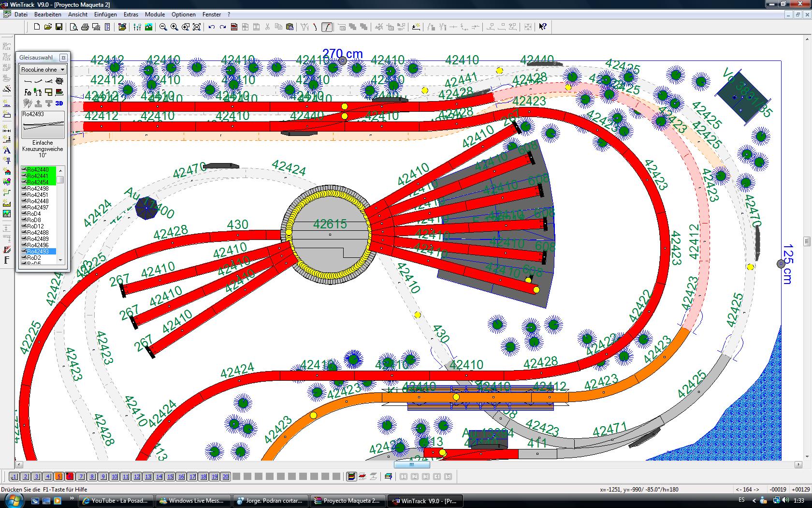Viewport: 812px width, 508px height.
Task: Open the Optionen menu
Action: pos(184,15)
